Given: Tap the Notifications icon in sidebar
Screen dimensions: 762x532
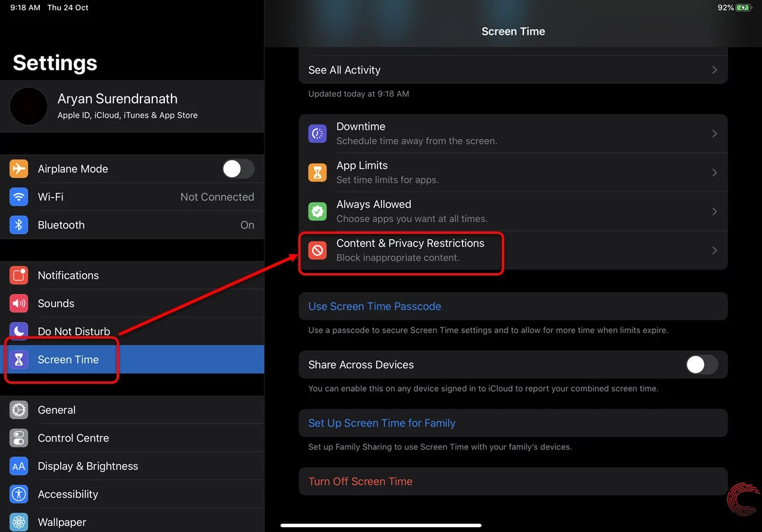Looking at the screenshot, I should pos(18,276).
